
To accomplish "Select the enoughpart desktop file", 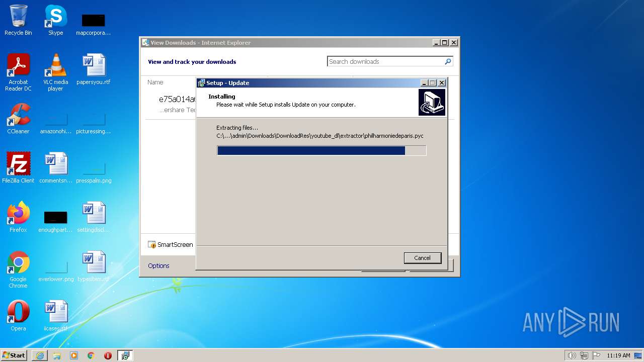I will click(x=55, y=222).
